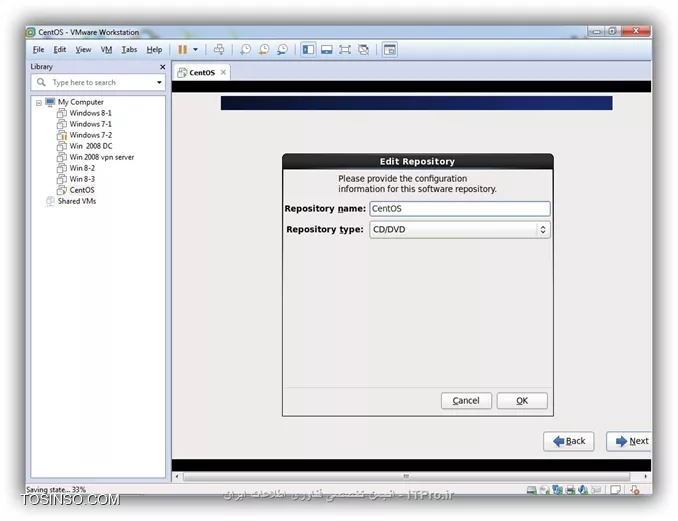Click the VMware Workstation title bar icon

(30, 32)
